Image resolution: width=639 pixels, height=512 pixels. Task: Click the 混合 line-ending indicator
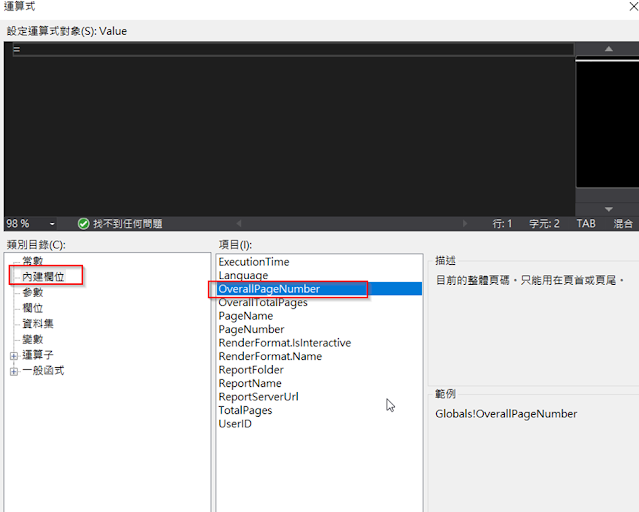(623, 223)
